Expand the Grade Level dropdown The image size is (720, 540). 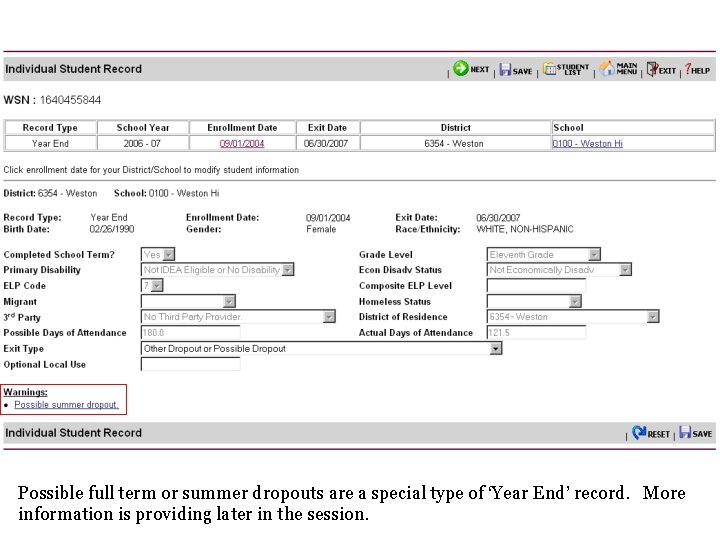[x=594, y=254]
